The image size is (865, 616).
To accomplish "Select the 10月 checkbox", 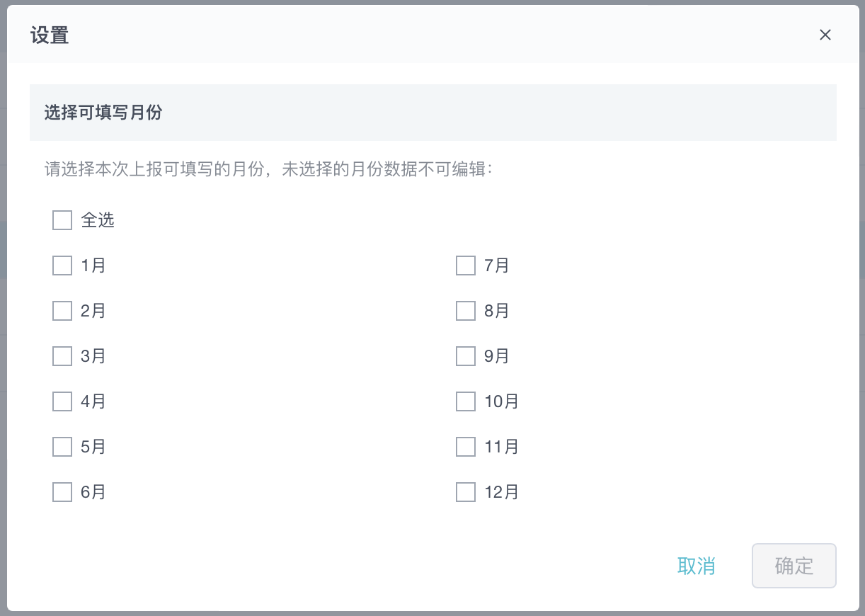I will point(466,401).
